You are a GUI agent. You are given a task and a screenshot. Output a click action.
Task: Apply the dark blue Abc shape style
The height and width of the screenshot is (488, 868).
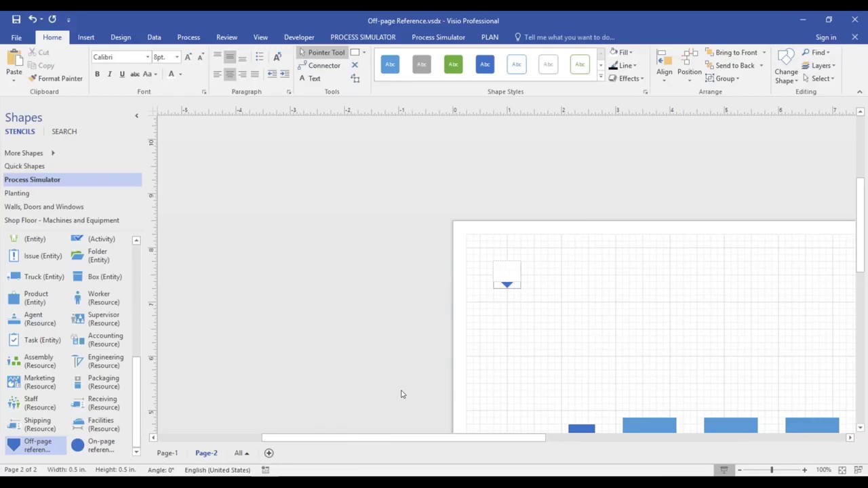(485, 64)
